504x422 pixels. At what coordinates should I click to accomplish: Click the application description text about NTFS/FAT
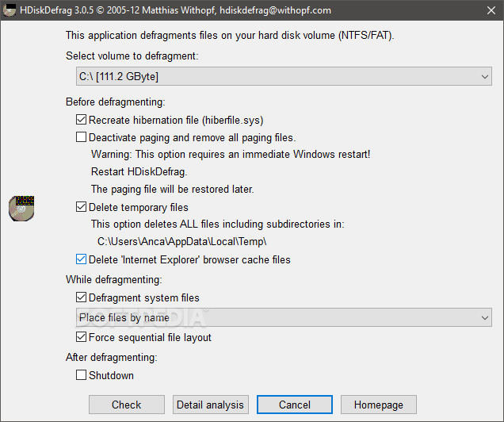pyautogui.click(x=230, y=35)
